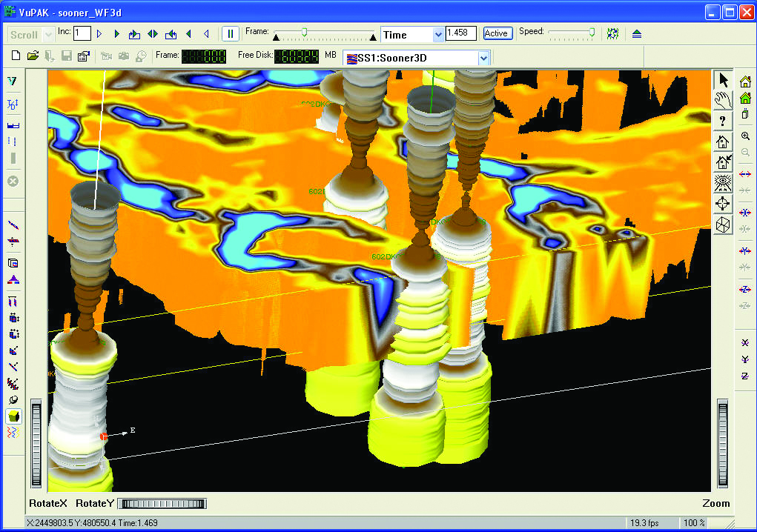The width and height of the screenshot is (757, 532).
Task: Open the Time domain dropdown
Action: [x=438, y=35]
